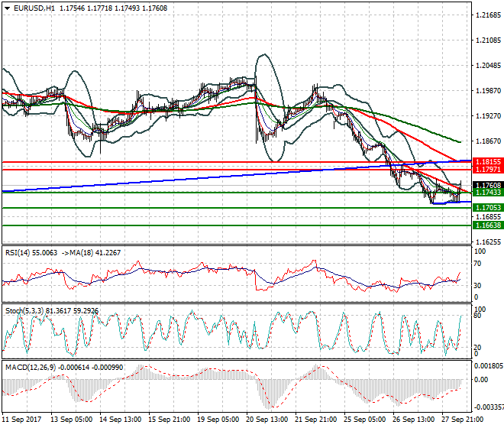Select the 14 Sep 13:00 time label
The image size is (504, 428).
pyautogui.click(x=120, y=420)
